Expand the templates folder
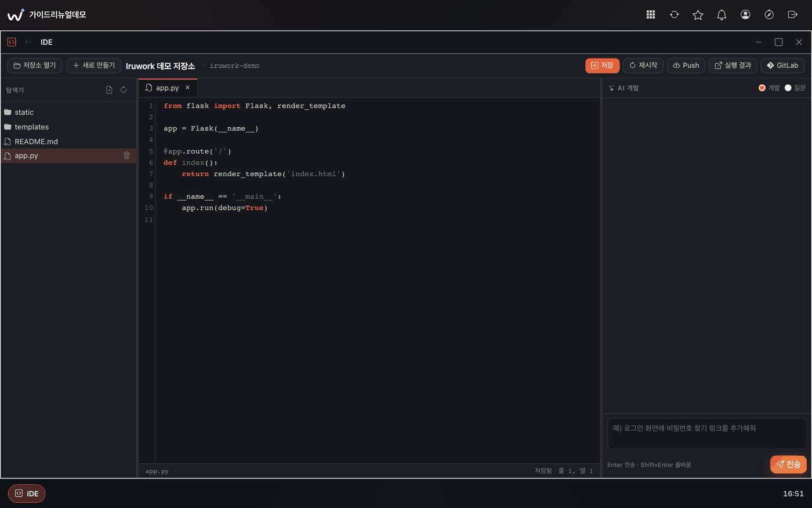The height and width of the screenshot is (508, 812). click(x=68, y=127)
